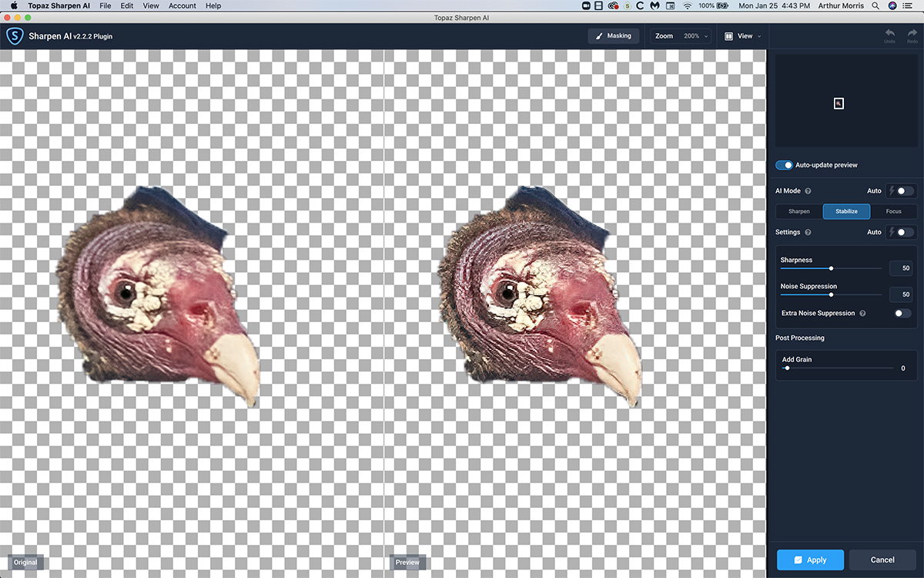The height and width of the screenshot is (578, 924).
Task: Click the Malwarebytes M menu bar icon
Action: 654,5
